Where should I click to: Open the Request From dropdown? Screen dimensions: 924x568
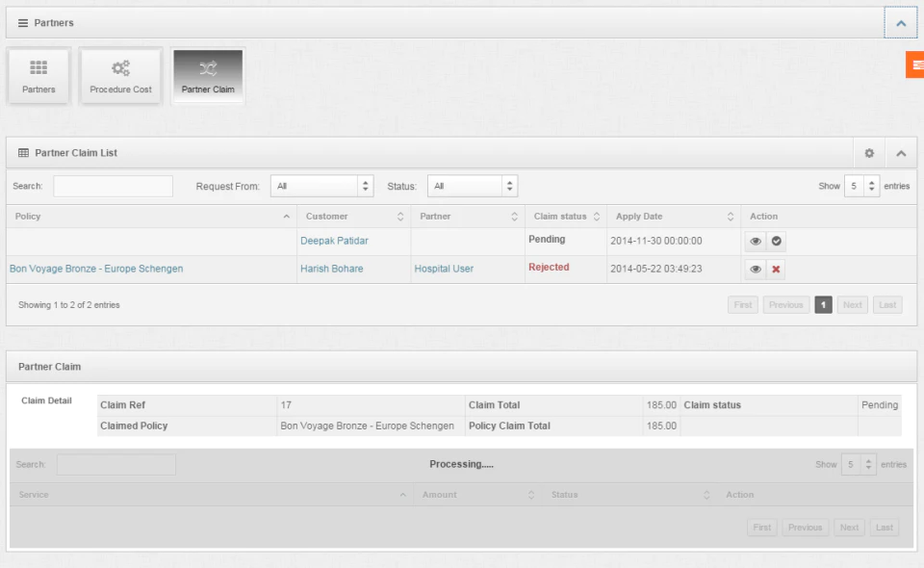point(321,186)
